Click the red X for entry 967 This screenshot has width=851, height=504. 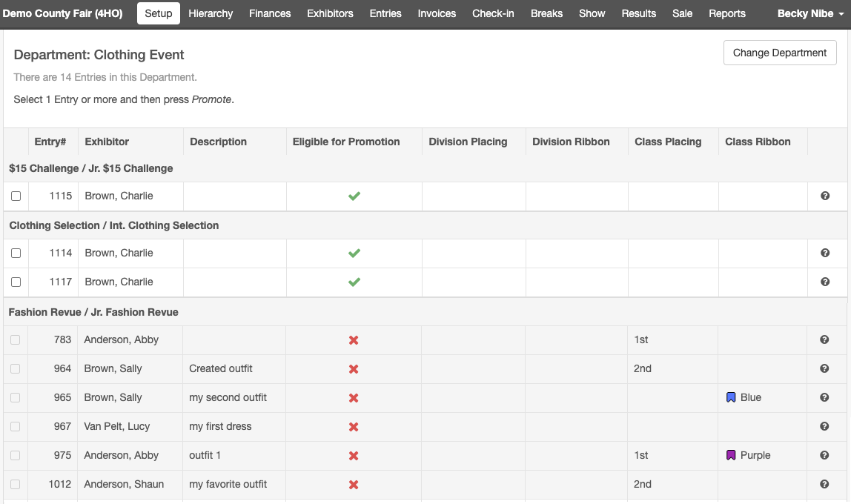354,427
